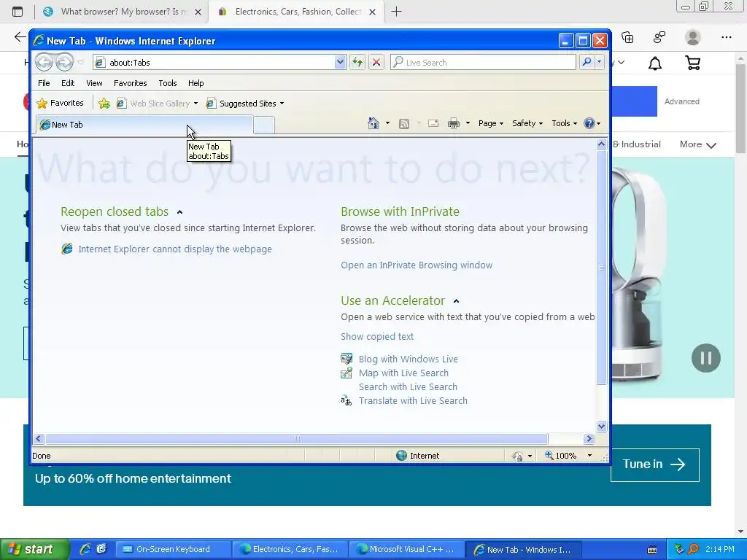Screen dimensions: 747x560
Task: Click the Back arrow in Internet Explorer
Action: [x=44, y=62]
